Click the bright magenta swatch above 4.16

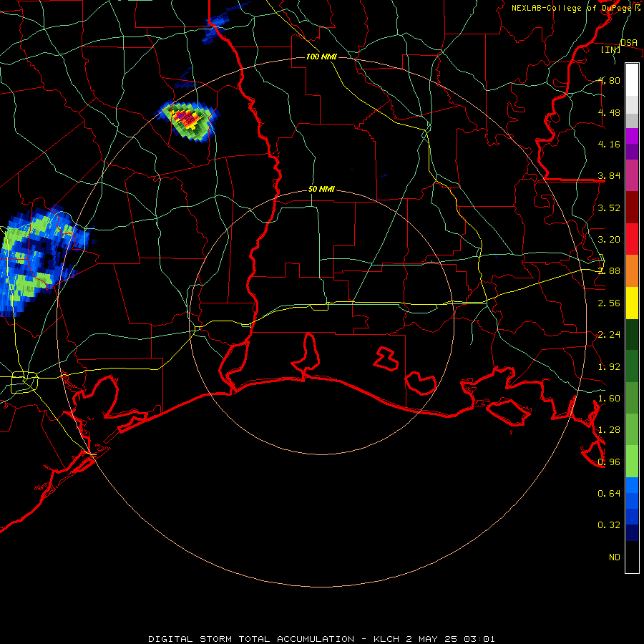click(632, 136)
